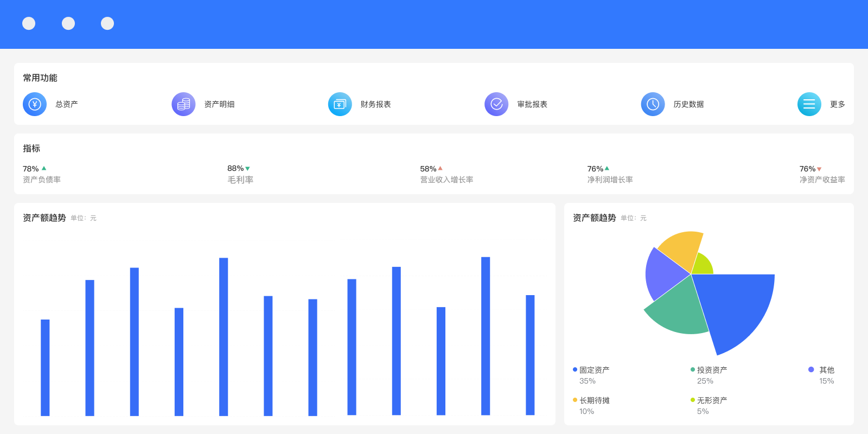Select the 投资资产 legend label
Image resolution: width=868 pixels, height=434 pixels.
[712, 370]
